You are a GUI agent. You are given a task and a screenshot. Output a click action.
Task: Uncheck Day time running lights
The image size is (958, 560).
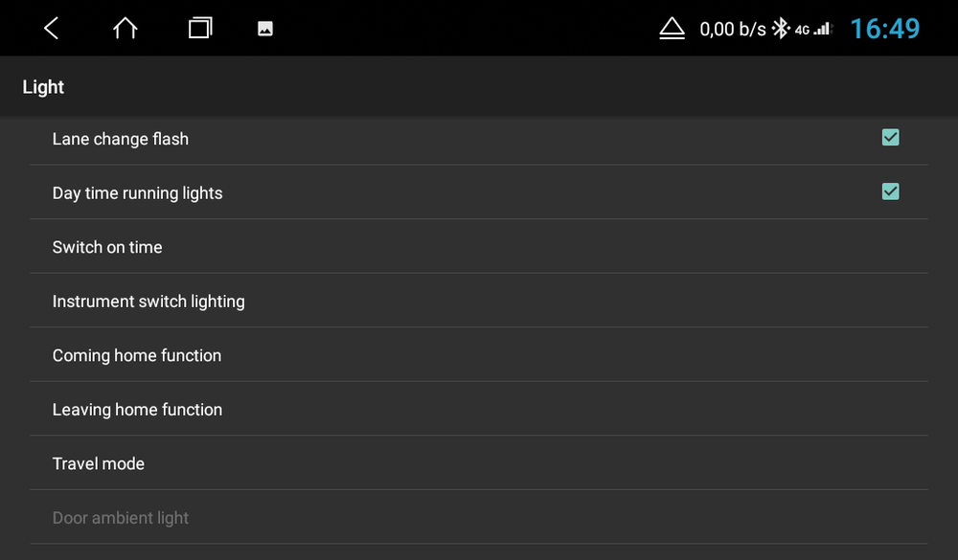890,191
